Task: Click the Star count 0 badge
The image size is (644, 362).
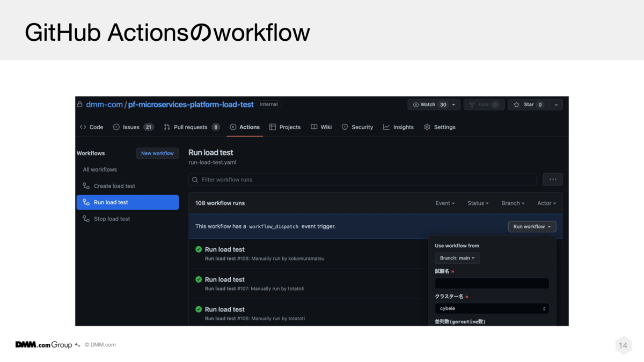Action: (540, 105)
